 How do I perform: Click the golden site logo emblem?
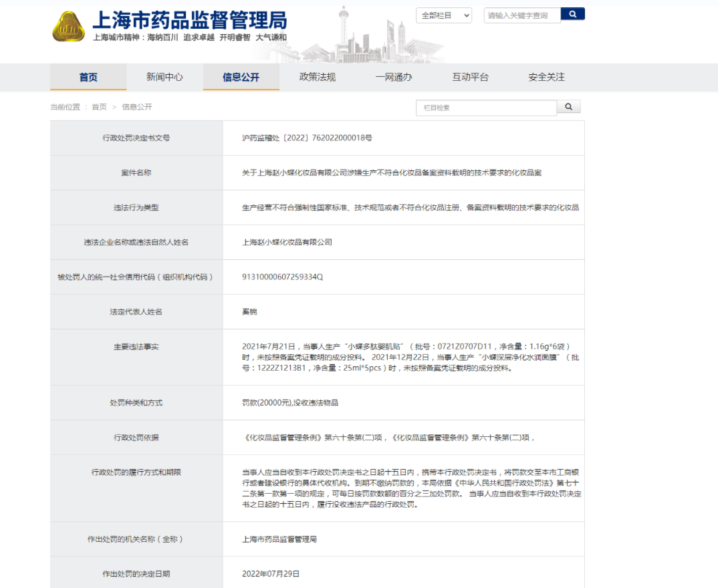pyautogui.click(x=69, y=27)
